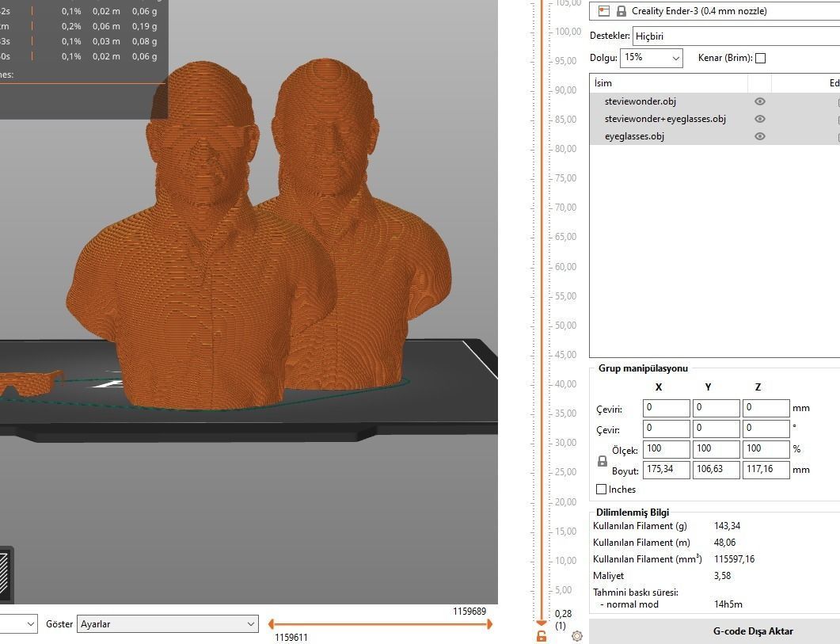Click the 50,00 mark on vertical ruler
Screen dimensions: 840x644
pyautogui.click(x=566, y=326)
